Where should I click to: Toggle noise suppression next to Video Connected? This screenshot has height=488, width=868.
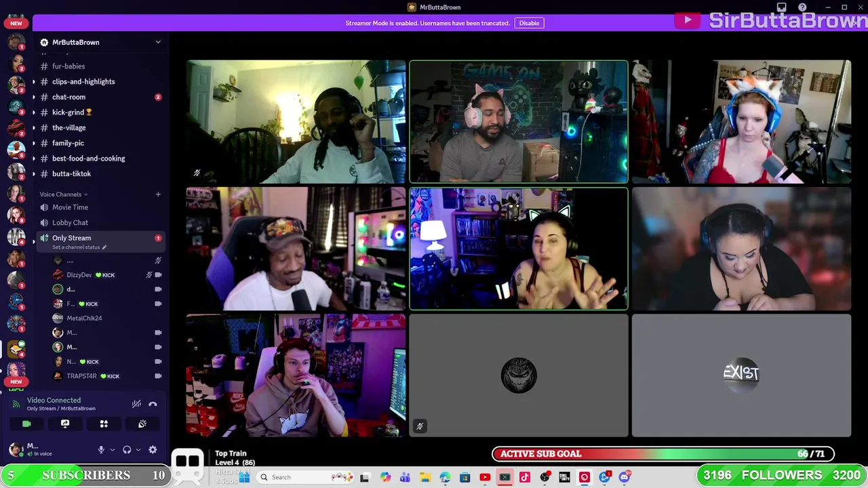[x=136, y=404]
